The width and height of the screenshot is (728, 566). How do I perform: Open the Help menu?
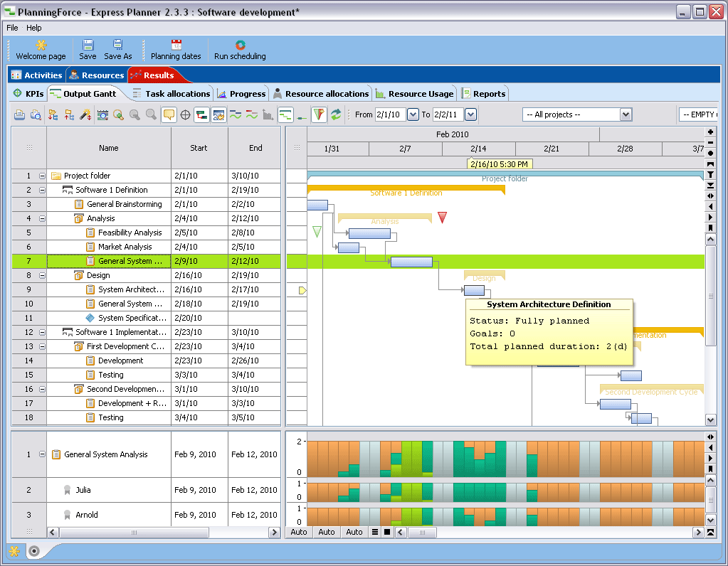click(34, 28)
